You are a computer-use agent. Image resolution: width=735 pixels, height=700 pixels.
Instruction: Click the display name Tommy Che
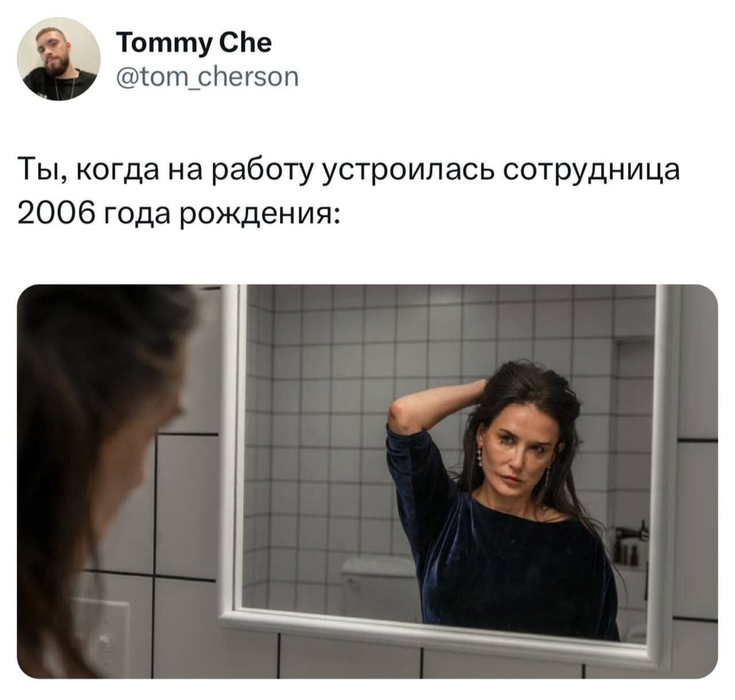(x=193, y=43)
